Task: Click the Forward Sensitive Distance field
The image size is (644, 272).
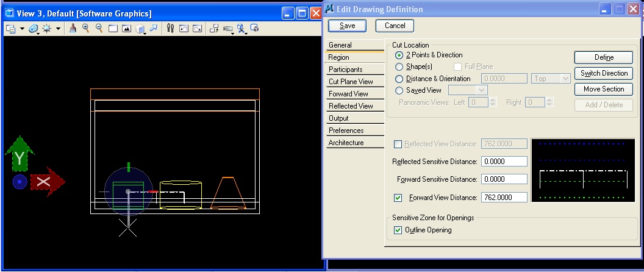Action: [x=504, y=179]
